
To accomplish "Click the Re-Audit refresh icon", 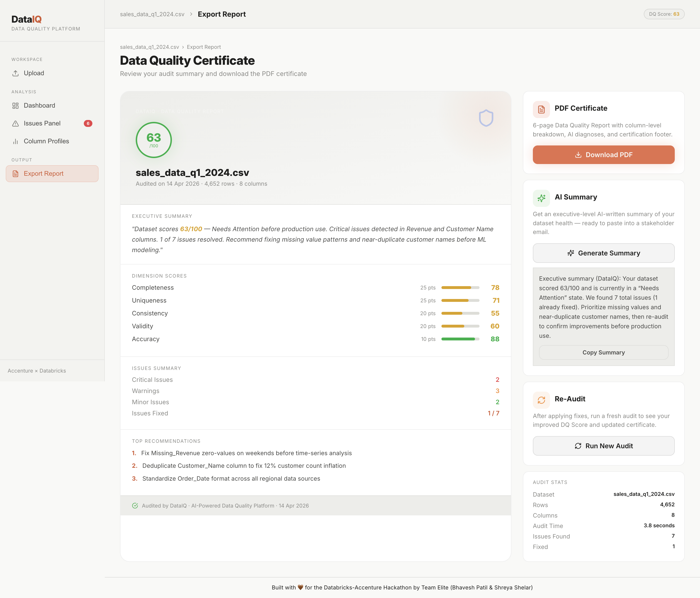I will click(x=541, y=400).
